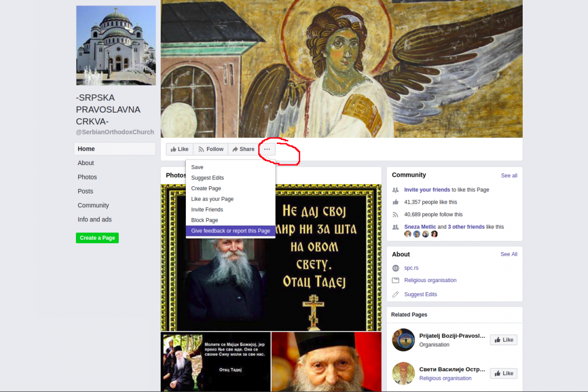Open the Home sidebar tab
The width and height of the screenshot is (588, 392).
coord(115,149)
